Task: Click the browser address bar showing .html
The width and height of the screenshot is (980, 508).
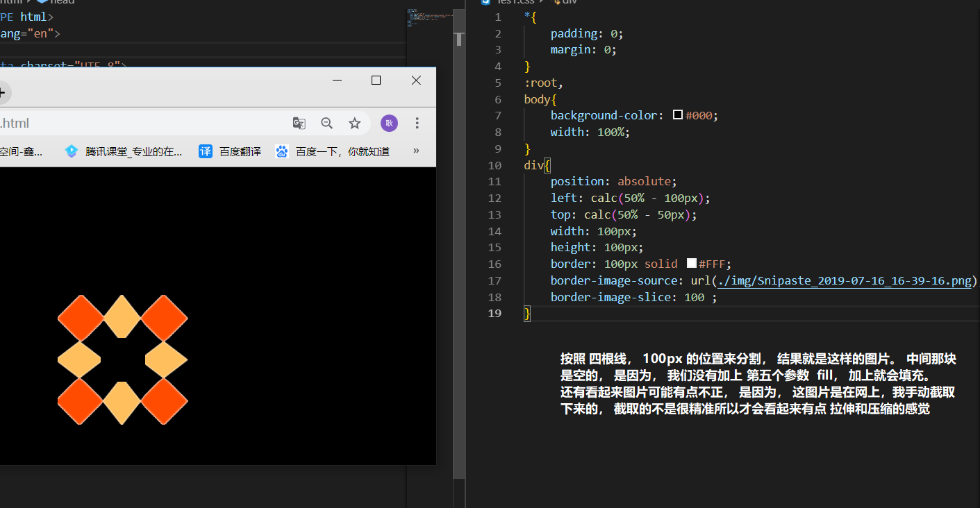Action: click(x=139, y=124)
